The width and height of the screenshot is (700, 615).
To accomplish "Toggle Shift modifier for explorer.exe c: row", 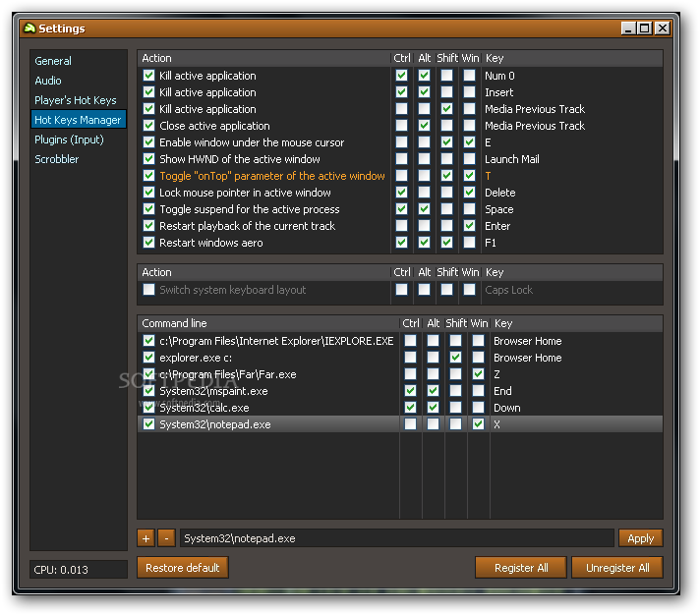I will (455, 358).
